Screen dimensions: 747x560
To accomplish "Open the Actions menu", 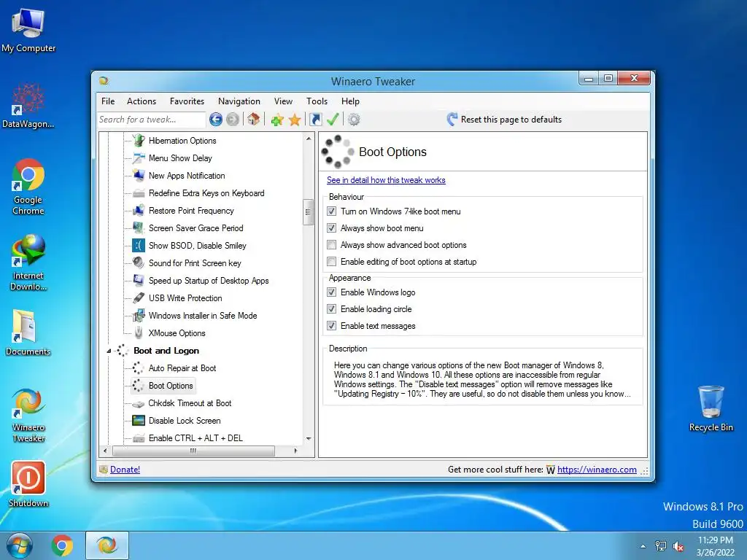I will coord(142,101).
